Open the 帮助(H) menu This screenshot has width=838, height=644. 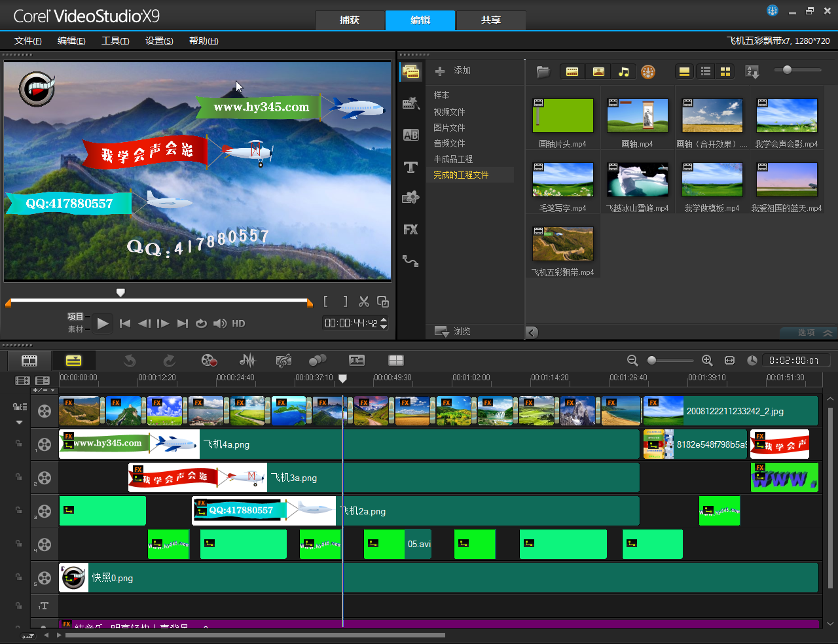tap(204, 41)
